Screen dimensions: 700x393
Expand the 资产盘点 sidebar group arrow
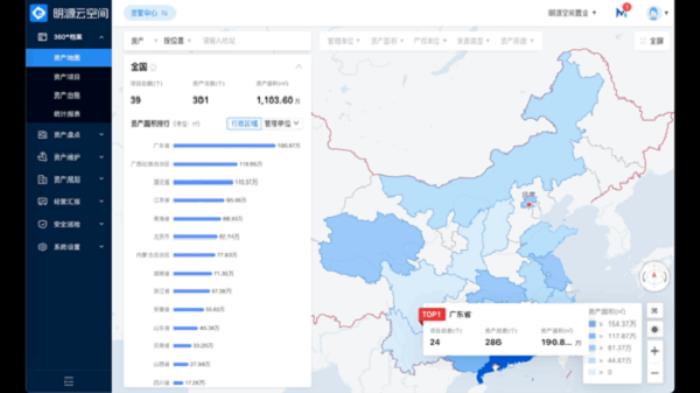tap(101, 134)
